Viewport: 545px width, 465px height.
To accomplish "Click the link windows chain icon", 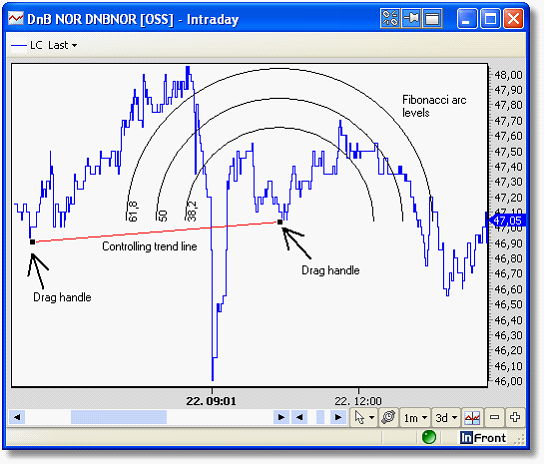I will pyautogui.click(x=390, y=18).
